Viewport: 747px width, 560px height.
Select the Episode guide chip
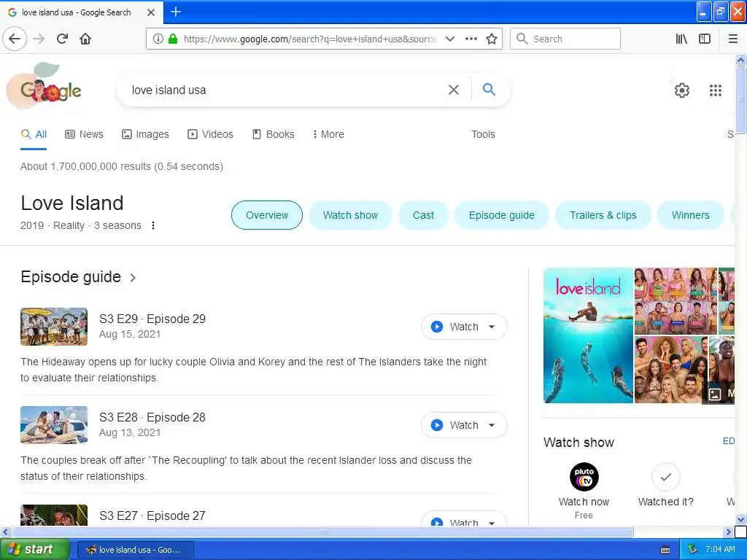click(502, 215)
